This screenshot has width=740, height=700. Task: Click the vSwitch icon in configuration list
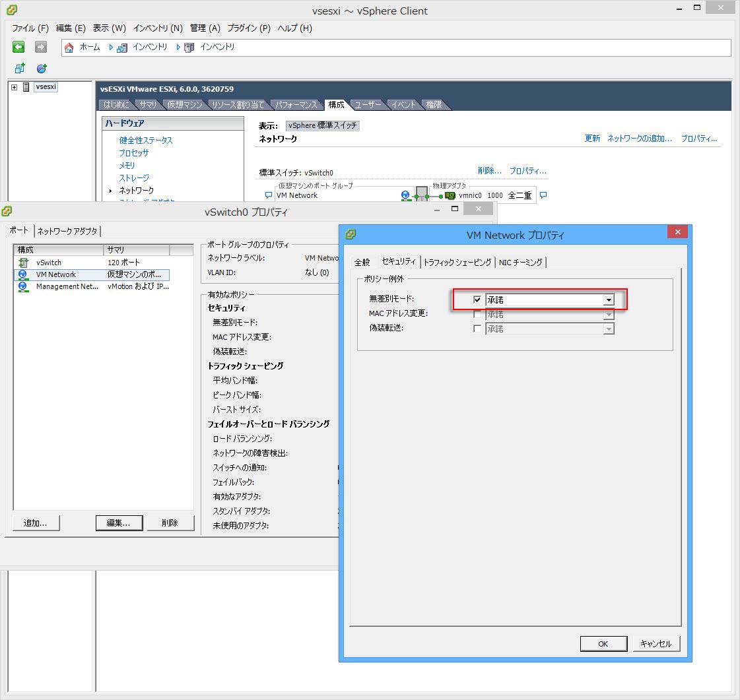[x=22, y=263]
